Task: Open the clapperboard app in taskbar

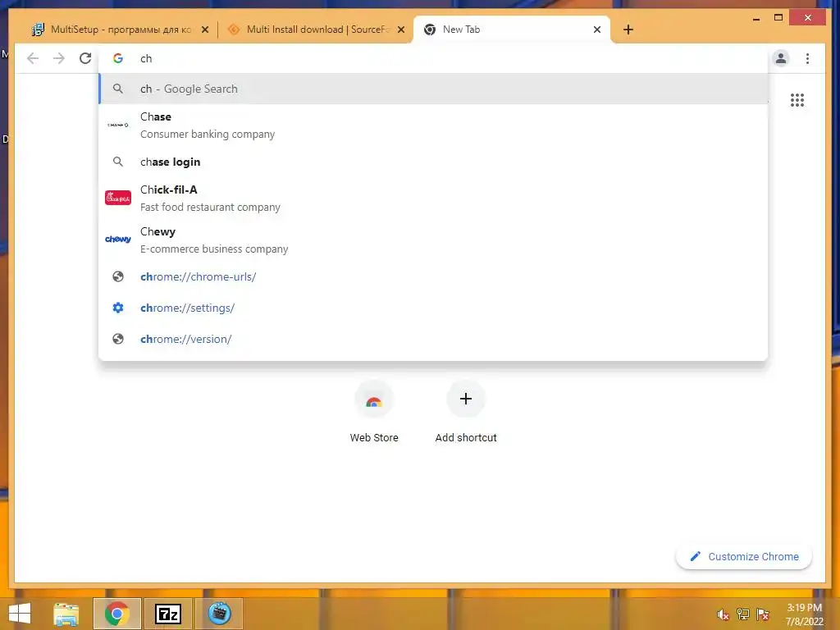Action: [219, 614]
